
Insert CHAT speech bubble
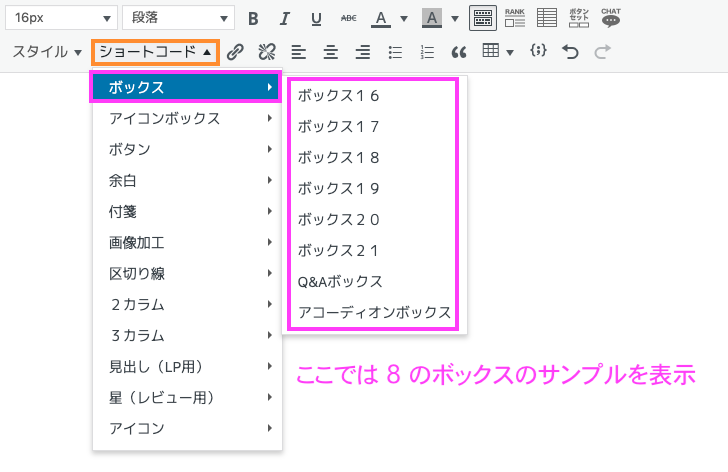pyautogui.click(x=611, y=18)
